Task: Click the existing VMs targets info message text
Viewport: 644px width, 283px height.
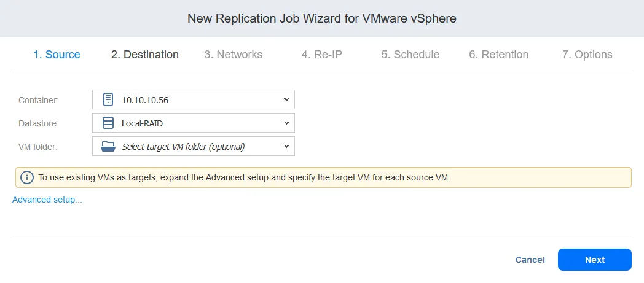Action: pos(244,177)
